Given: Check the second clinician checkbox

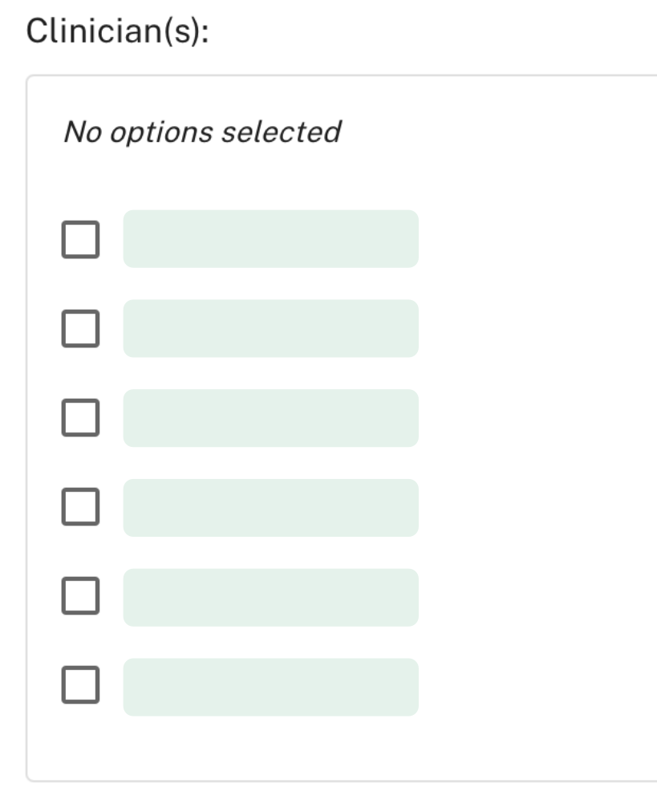Looking at the screenshot, I should [x=81, y=329].
